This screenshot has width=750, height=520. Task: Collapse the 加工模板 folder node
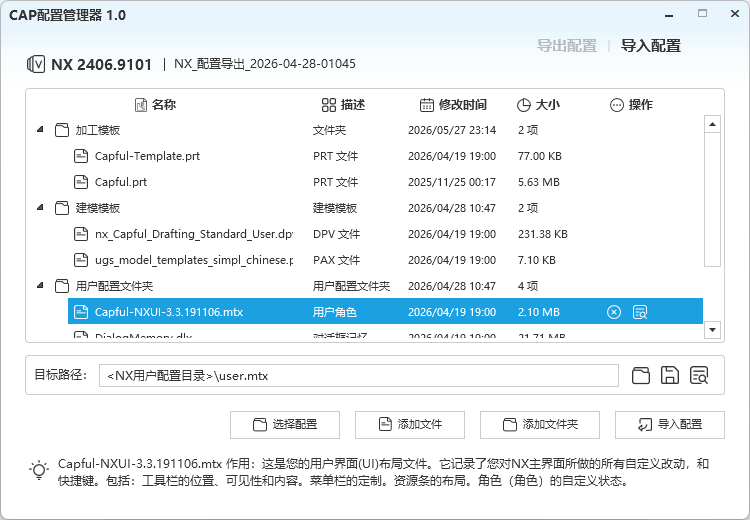click(41, 129)
